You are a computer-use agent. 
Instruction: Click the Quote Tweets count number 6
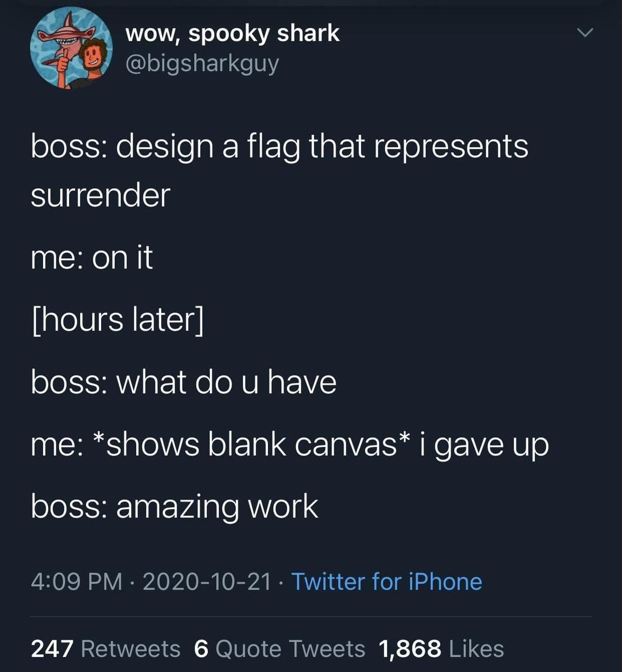click(x=201, y=649)
